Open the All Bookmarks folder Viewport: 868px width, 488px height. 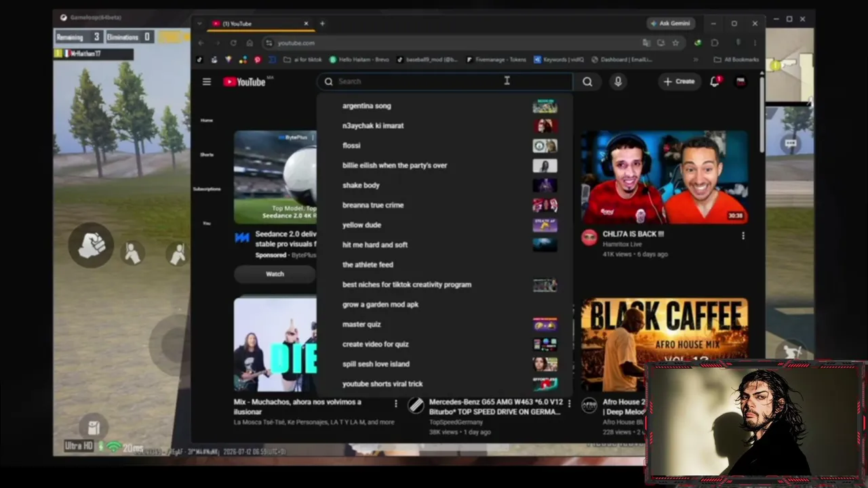(x=736, y=60)
